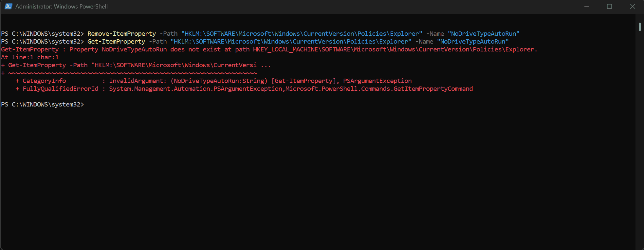Click the 'Remove-ItemProperty' command text
644x250 pixels.
(x=121, y=34)
